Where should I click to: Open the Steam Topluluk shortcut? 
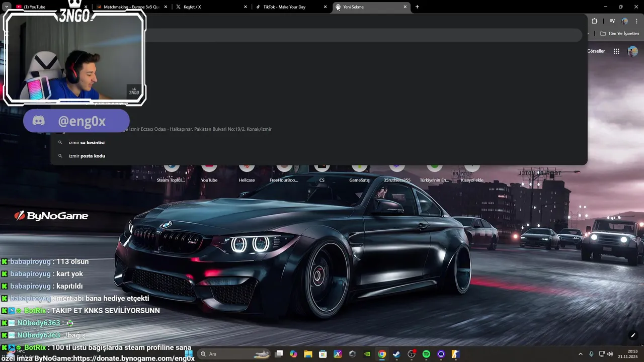pos(171,174)
